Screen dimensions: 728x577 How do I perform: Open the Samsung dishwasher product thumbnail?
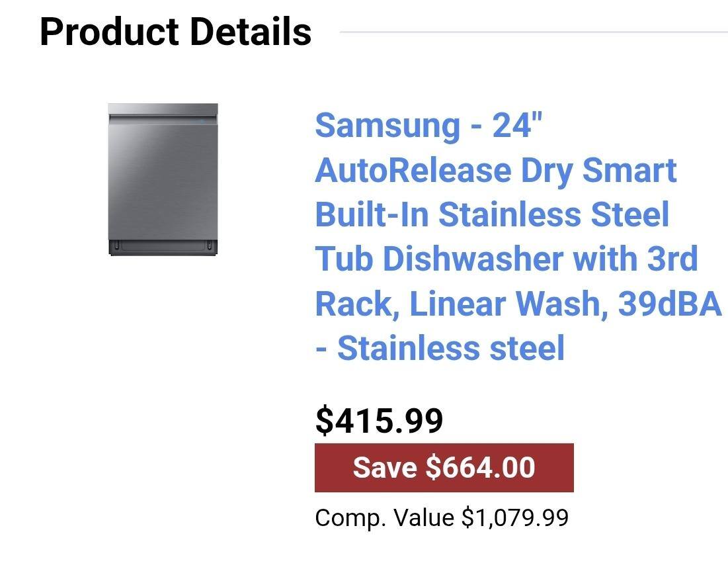click(x=163, y=179)
